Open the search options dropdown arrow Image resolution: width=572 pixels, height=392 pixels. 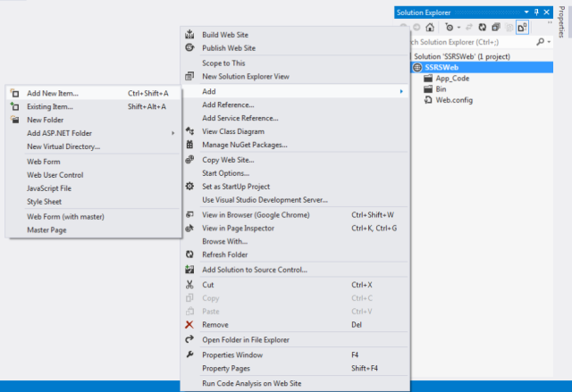pyautogui.click(x=549, y=42)
